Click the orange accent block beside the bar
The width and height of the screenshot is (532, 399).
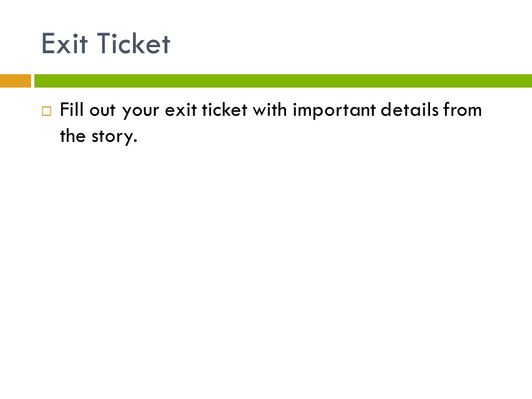16,81
